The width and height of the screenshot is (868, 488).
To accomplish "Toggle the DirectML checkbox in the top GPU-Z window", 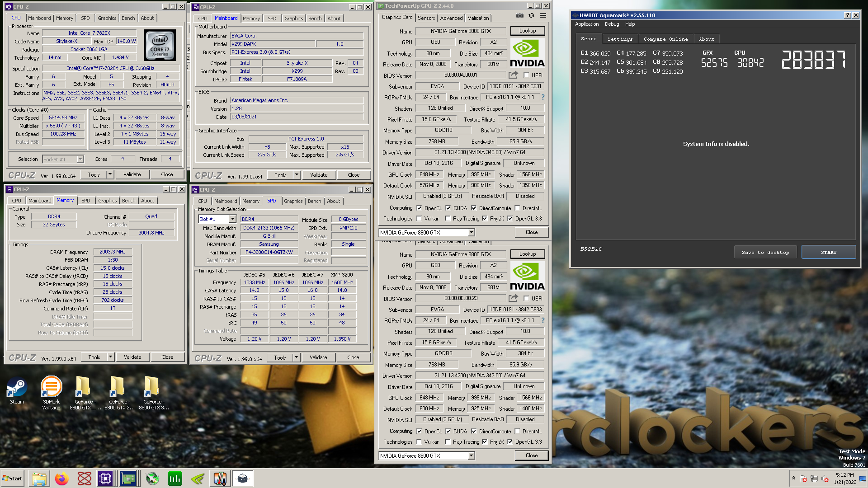I will point(517,208).
